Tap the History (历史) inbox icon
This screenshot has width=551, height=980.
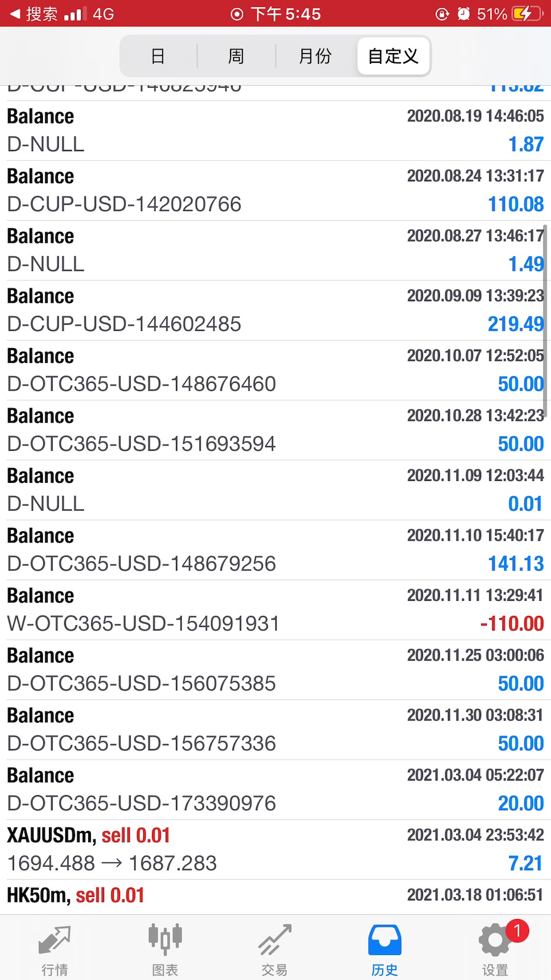[x=385, y=940]
